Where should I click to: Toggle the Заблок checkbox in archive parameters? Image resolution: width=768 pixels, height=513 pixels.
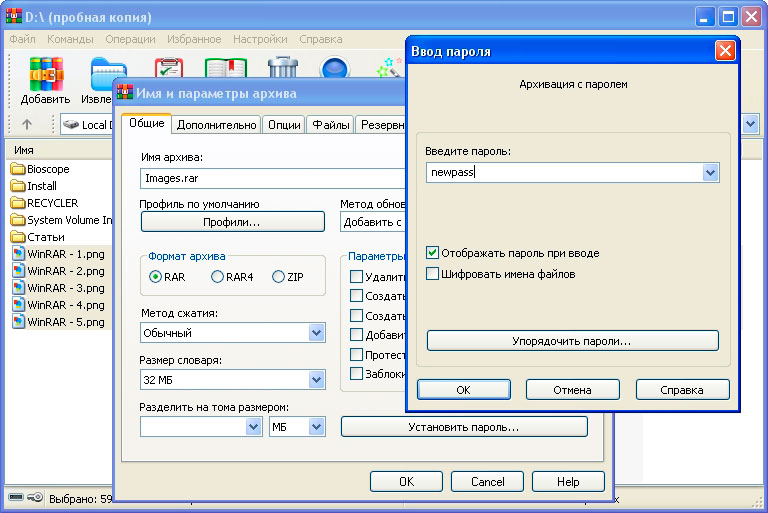[x=356, y=374]
